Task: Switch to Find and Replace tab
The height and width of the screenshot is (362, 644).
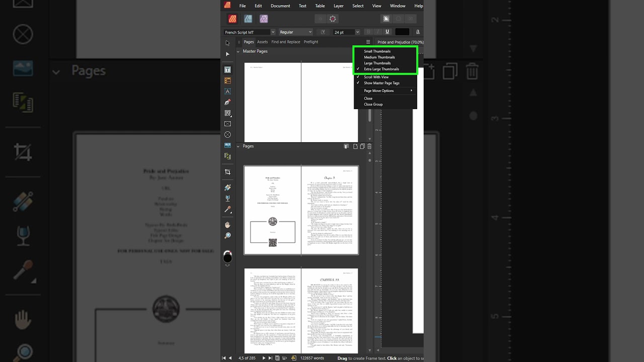Action: pos(286,42)
